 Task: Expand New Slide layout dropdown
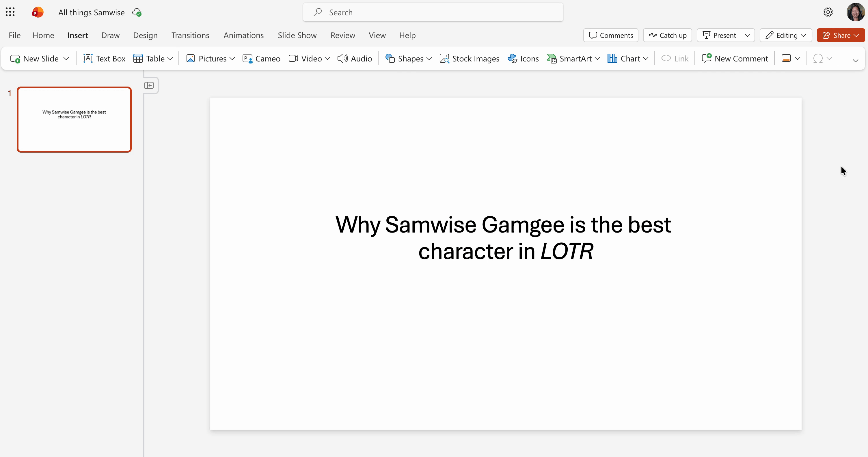coord(66,59)
